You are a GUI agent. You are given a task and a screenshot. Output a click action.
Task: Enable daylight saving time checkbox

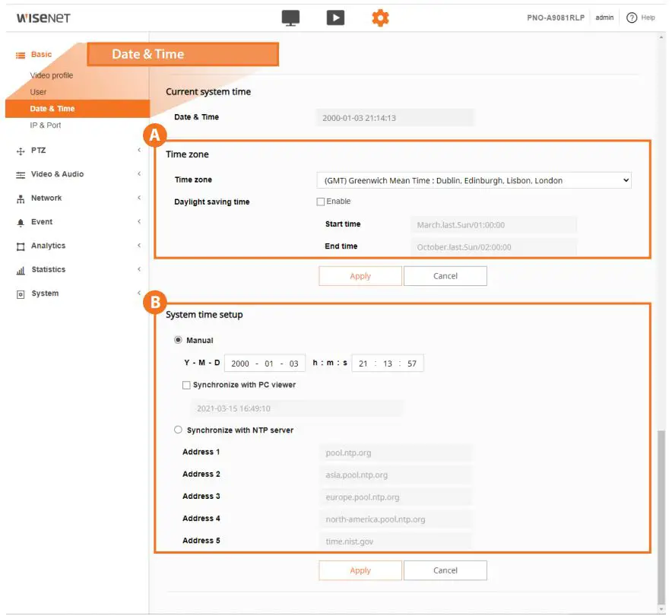coord(321,202)
